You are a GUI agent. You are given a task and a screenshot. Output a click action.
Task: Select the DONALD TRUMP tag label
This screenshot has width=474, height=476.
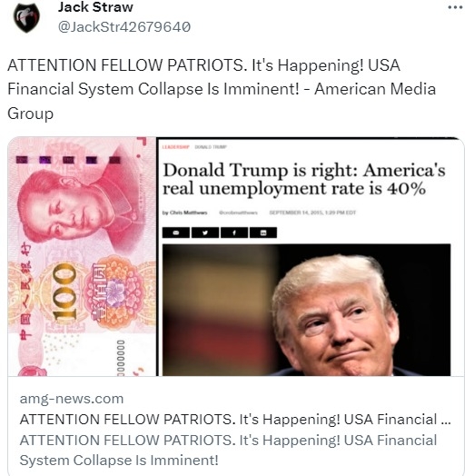click(211, 147)
